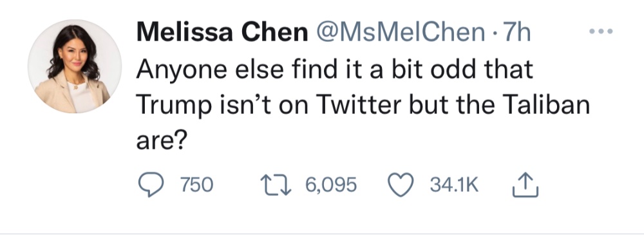
Task: Like the tweet with the heart icon
Action: coord(402,185)
